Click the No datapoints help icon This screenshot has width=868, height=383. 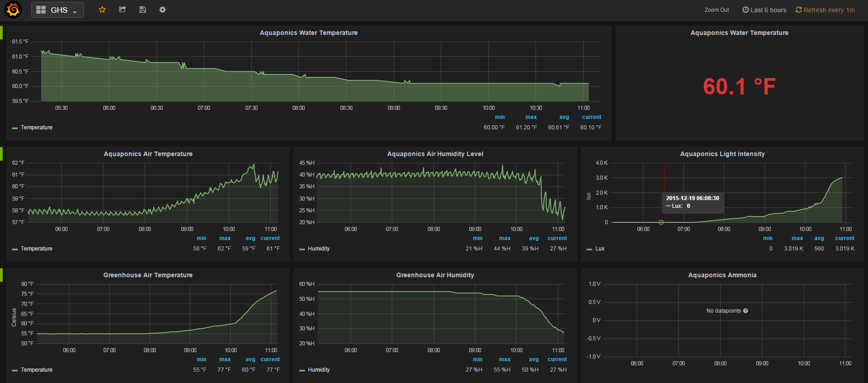point(746,311)
